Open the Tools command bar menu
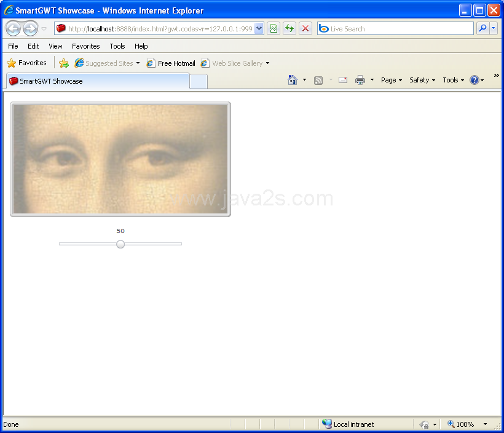The image size is (504, 433). pyautogui.click(x=454, y=80)
